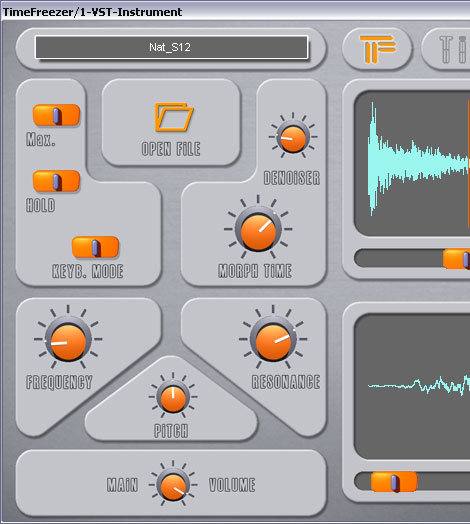Viewport: 470px width, 524px height.
Task: Click the Open File folder icon
Action: (174, 117)
